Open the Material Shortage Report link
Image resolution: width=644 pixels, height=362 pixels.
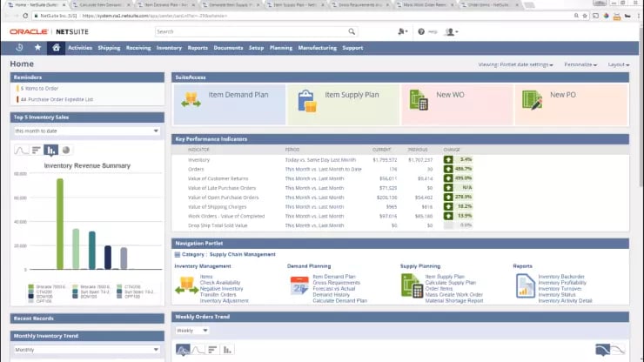[453, 301]
